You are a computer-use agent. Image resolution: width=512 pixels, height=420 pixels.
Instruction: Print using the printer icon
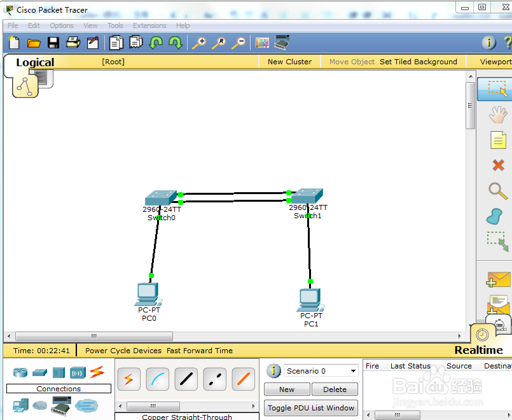(73, 43)
